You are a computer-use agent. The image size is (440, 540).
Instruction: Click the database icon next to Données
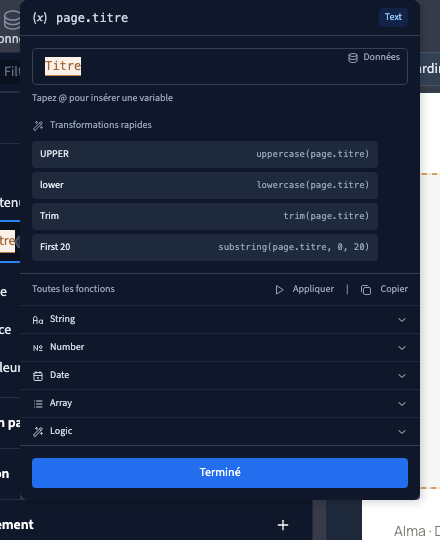pos(353,58)
